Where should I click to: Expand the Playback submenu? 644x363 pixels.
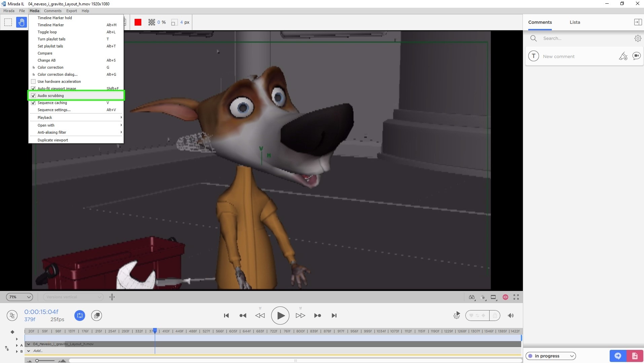tap(76, 118)
